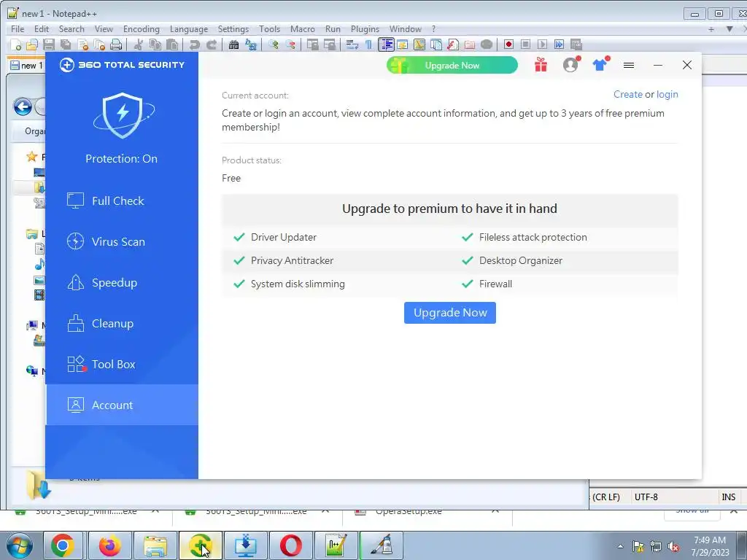Open the gift box icon in 360
The image size is (747, 560).
coord(541,65)
